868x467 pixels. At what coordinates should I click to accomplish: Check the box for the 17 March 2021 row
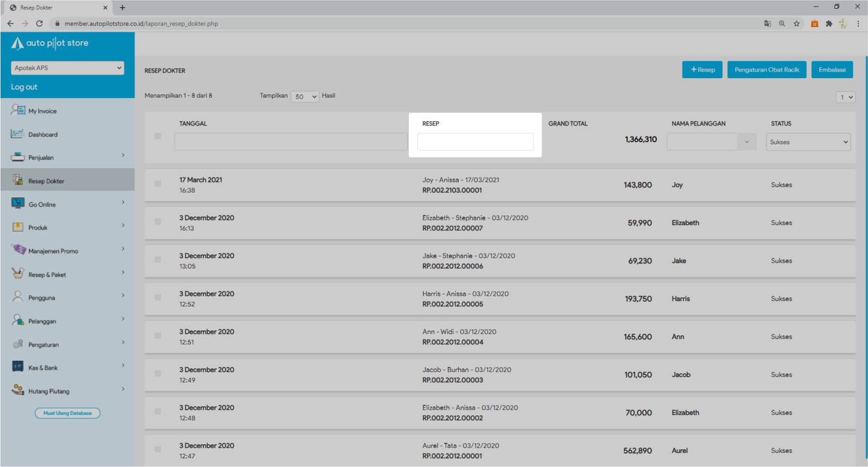pos(158,184)
